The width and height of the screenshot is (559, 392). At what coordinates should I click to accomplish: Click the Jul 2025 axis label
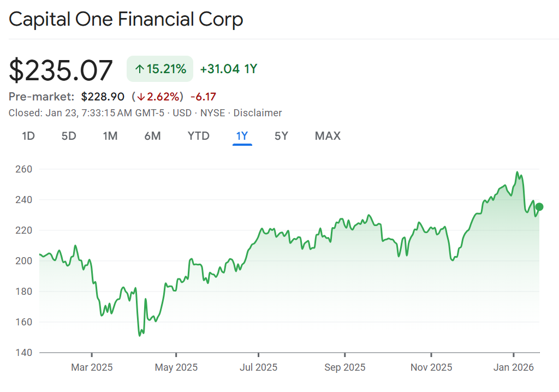coord(259,367)
